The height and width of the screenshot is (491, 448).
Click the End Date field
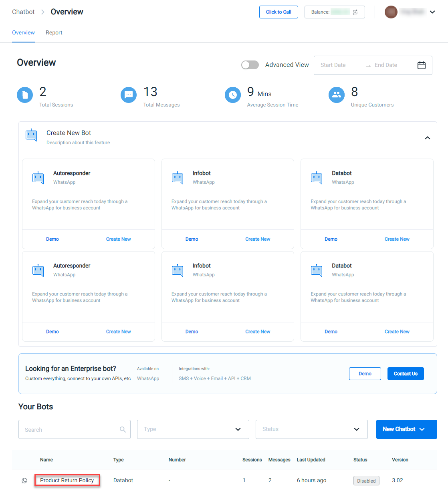click(x=386, y=65)
